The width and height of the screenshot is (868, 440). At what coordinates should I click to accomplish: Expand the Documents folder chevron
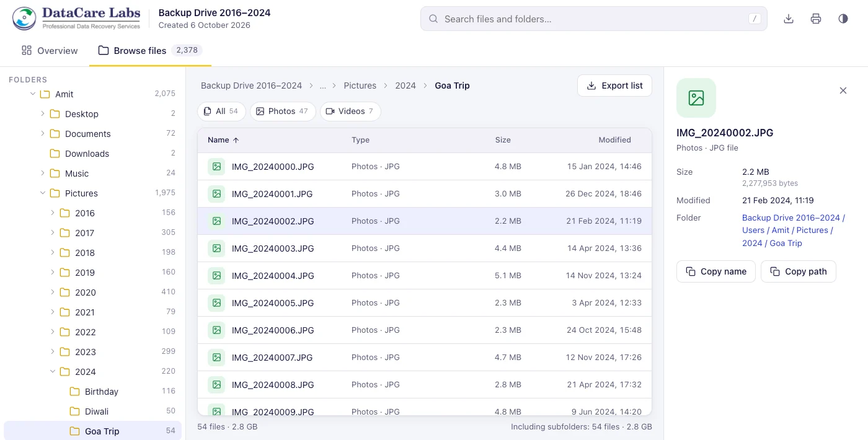43,134
